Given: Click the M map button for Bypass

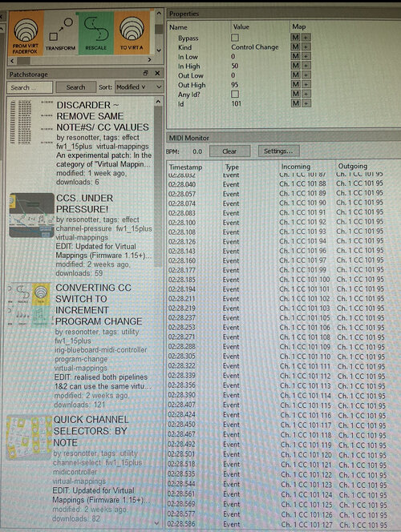Looking at the screenshot, I should (x=295, y=38).
